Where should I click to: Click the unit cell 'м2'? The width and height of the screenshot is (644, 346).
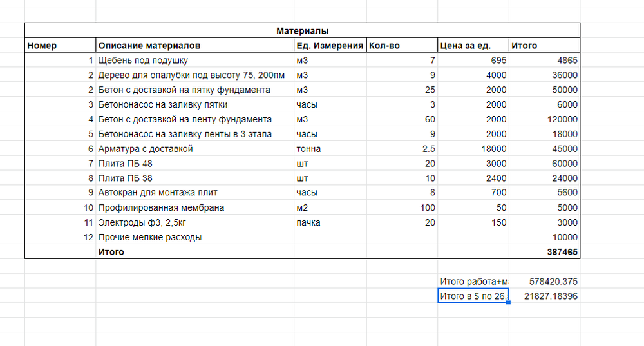(330, 207)
